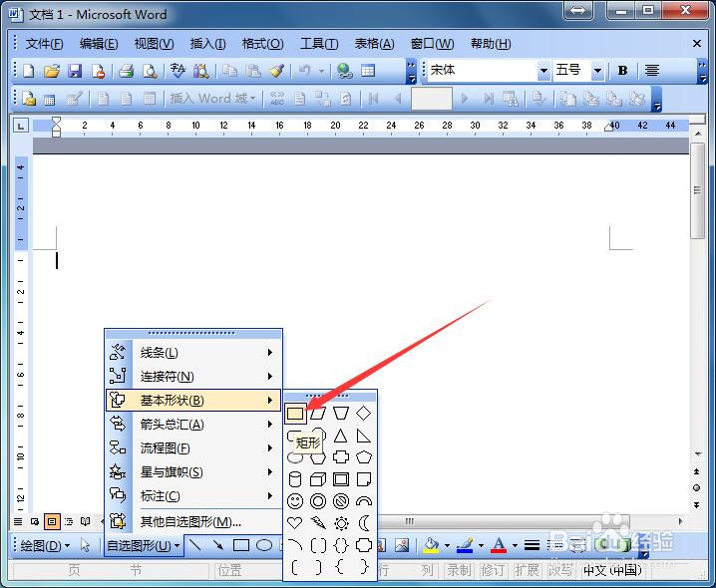The width and height of the screenshot is (716, 588).
Task: Open the 插入 Word 域 dropdown
Action: (212, 99)
